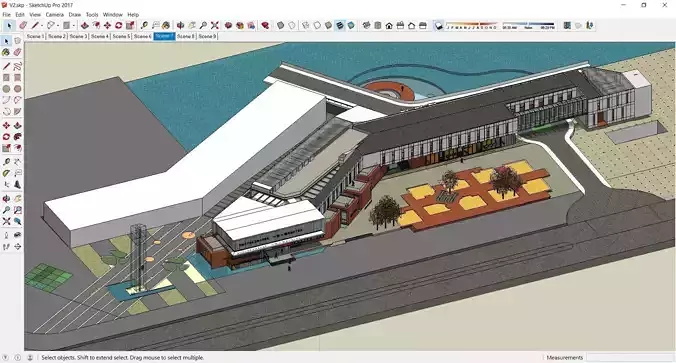Switch to the Scene 4 tab
The height and width of the screenshot is (363, 676).
99,36
